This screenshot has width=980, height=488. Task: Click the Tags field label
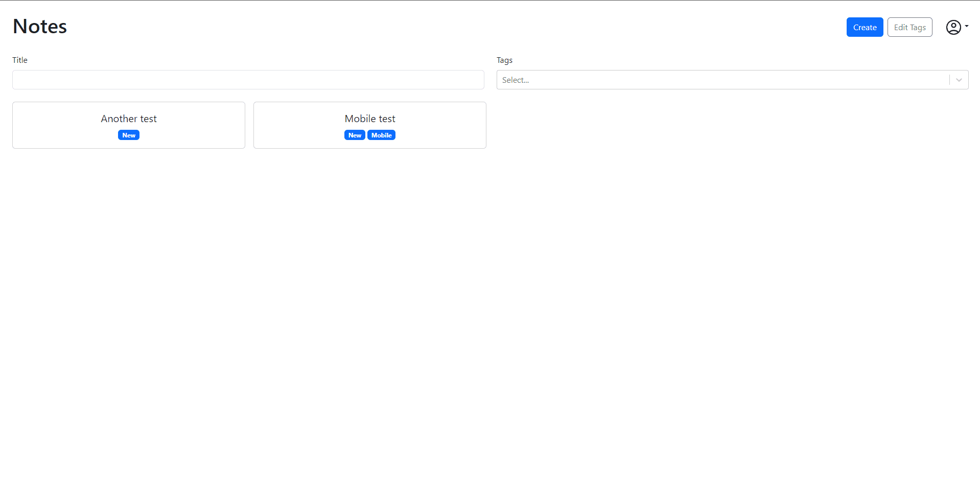pyautogui.click(x=504, y=60)
